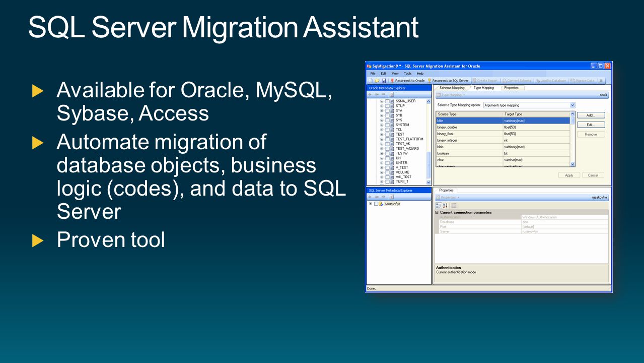Expand the SYA schema node

(x=382, y=111)
